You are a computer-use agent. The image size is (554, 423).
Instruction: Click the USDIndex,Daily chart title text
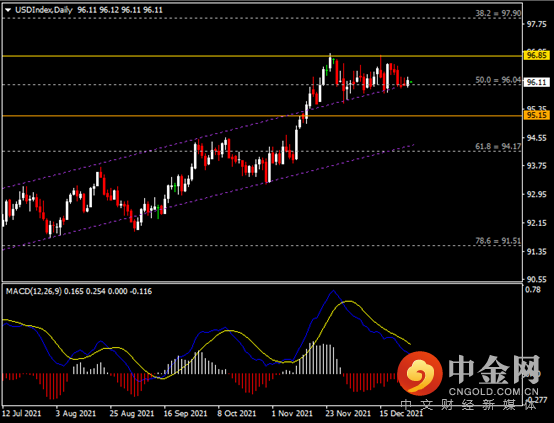pyautogui.click(x=44, y=10)
